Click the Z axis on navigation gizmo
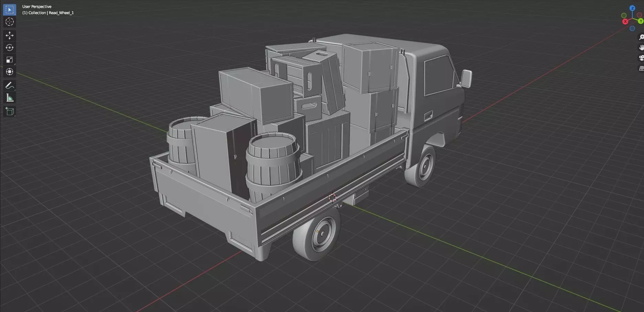 click(x=632, y=8)
